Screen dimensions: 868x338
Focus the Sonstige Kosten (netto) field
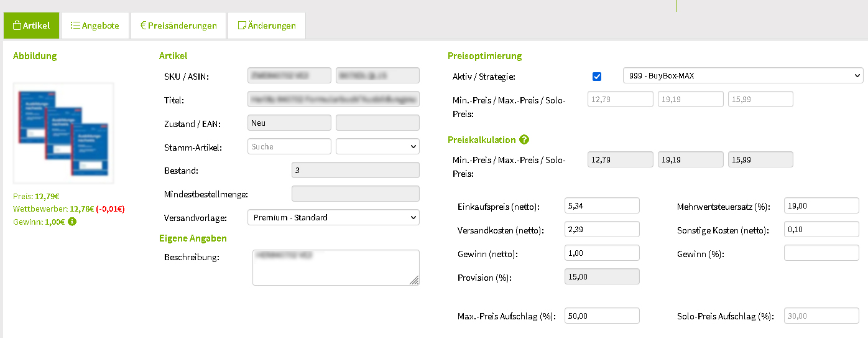point(821,229)
